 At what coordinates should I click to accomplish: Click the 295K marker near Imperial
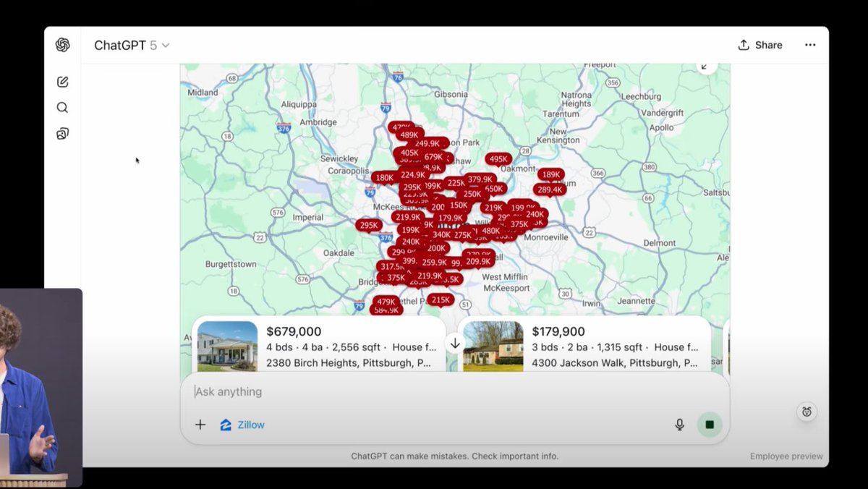(369, 226)
